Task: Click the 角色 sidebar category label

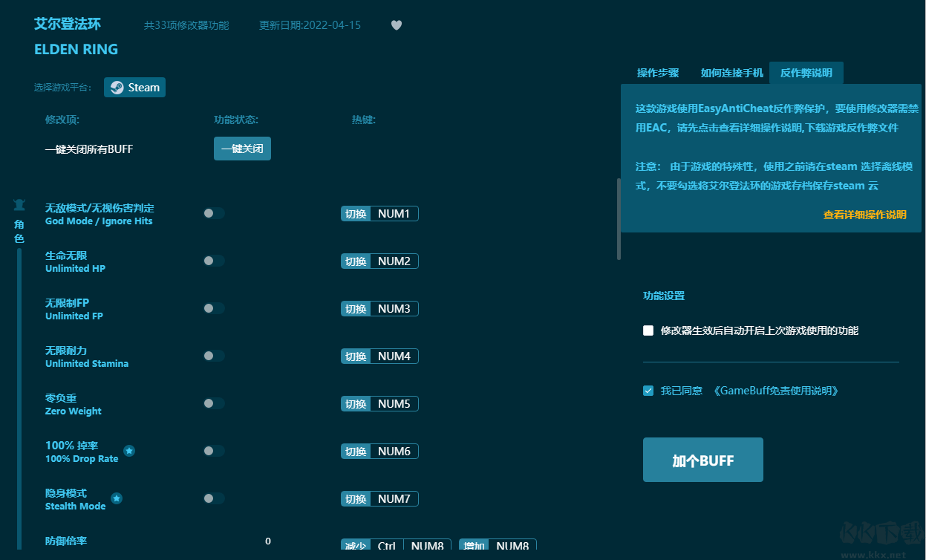Action: 19,231
